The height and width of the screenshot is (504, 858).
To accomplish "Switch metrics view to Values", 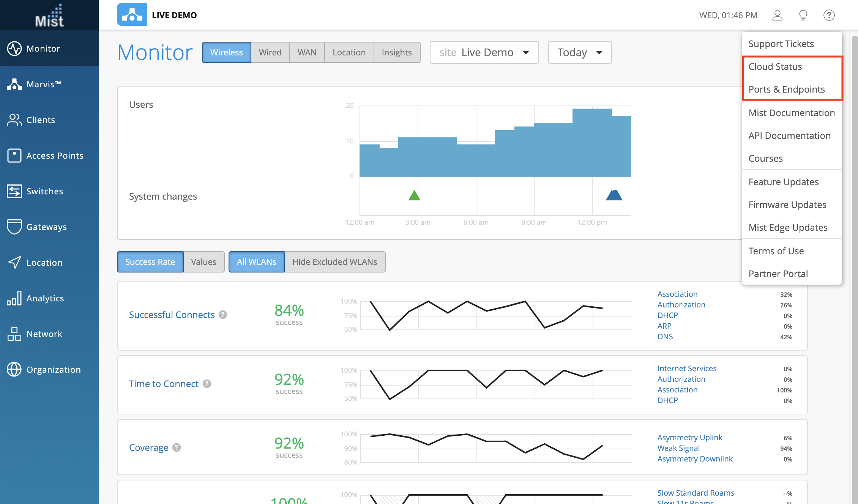I will 203,262.
